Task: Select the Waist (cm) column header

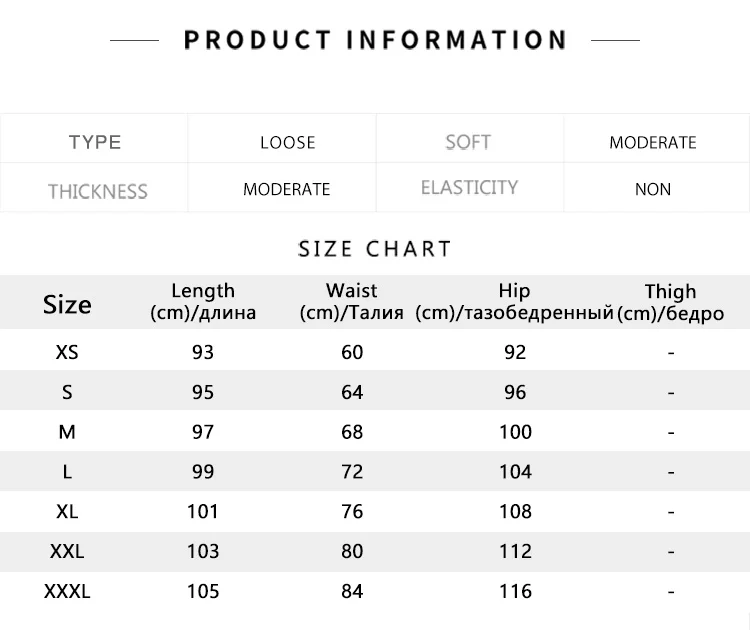Action: click(x=352, y=301)
